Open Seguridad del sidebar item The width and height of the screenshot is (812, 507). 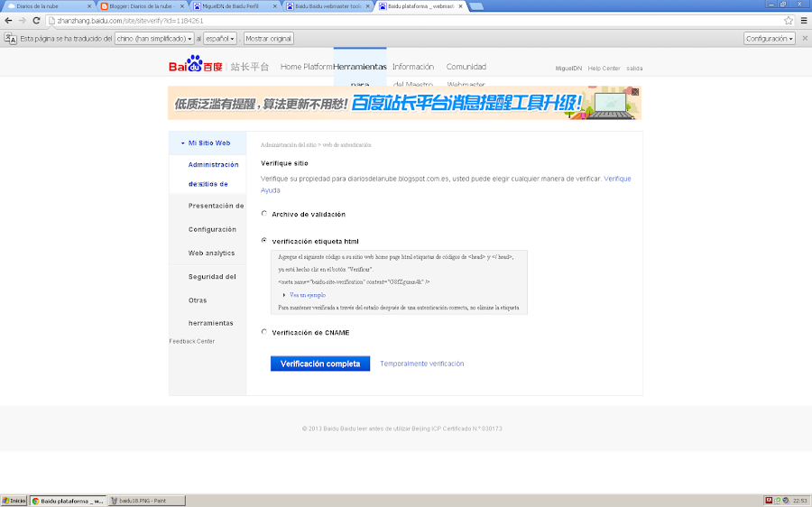tap(212, 277)
